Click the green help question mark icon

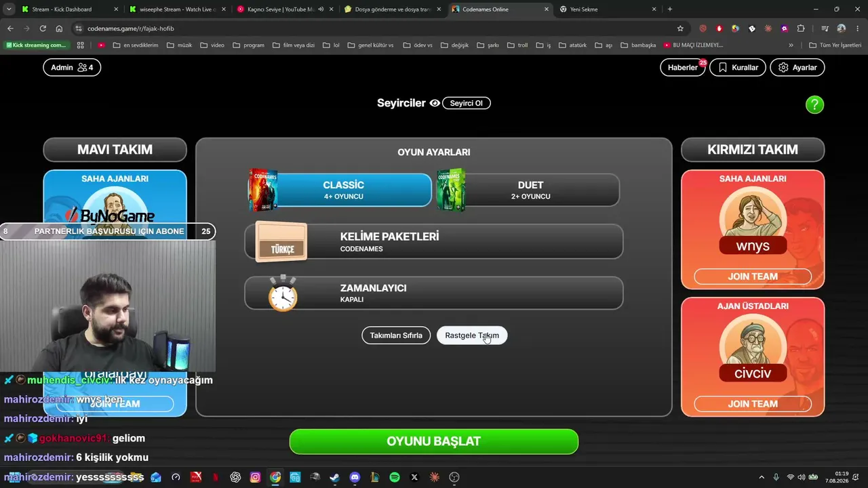point(814,104)
